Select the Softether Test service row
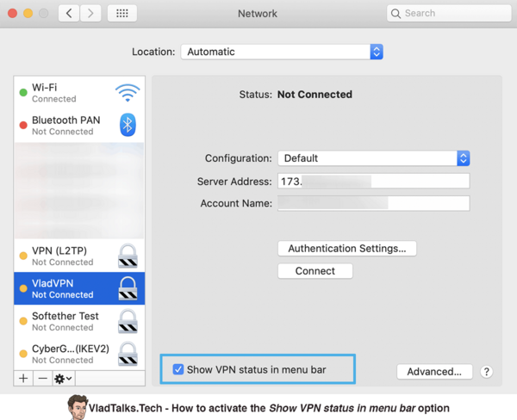517x420 pixels. coord(79,321)
